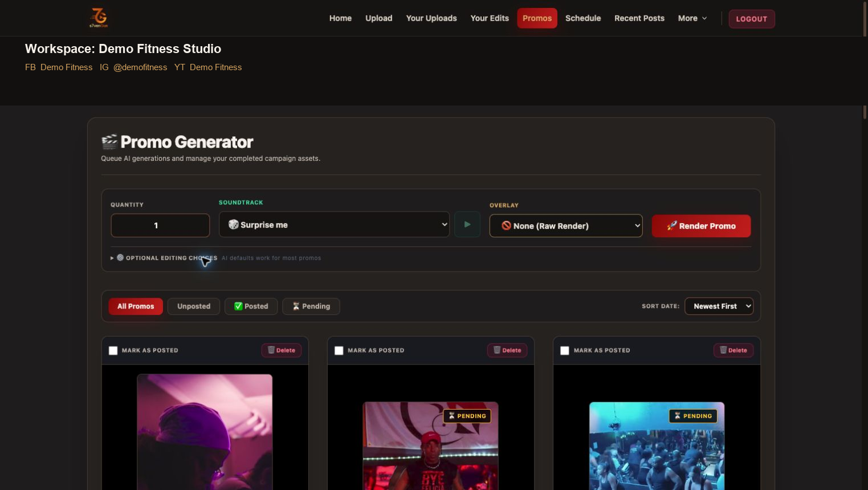Click the Quantity input field

160,225
